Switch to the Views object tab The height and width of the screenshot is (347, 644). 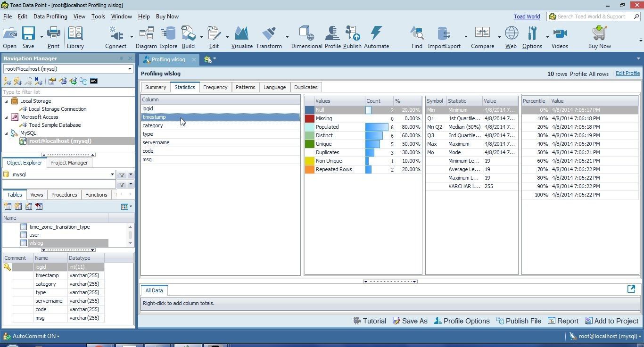pyautogui.click(x=36, y=195)
